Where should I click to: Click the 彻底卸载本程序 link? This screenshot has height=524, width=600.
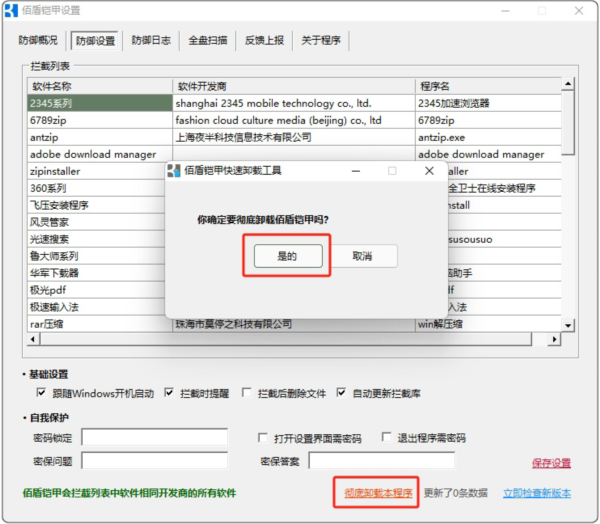(378, 493)
